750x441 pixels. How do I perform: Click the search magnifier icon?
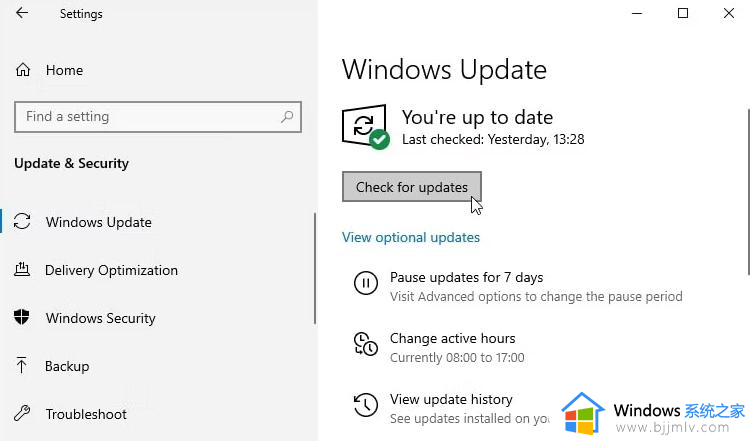pos(287,116)
